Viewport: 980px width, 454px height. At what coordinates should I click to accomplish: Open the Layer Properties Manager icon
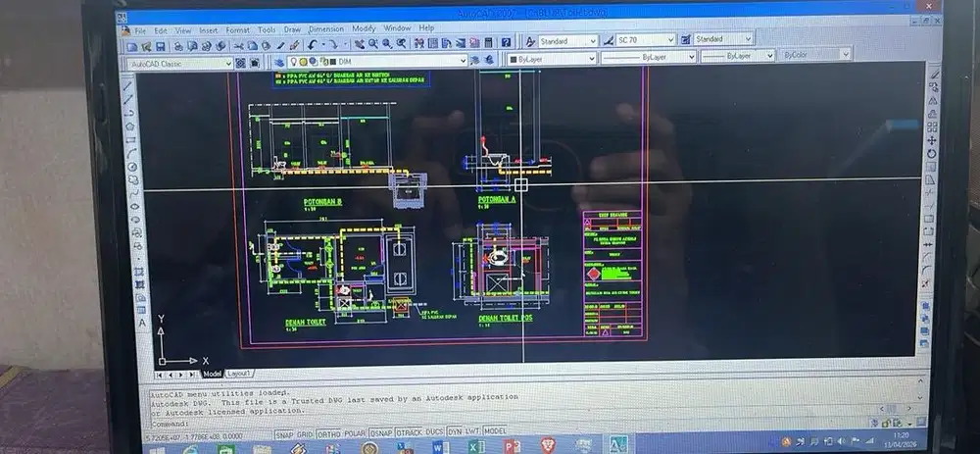tap(278, 62)
